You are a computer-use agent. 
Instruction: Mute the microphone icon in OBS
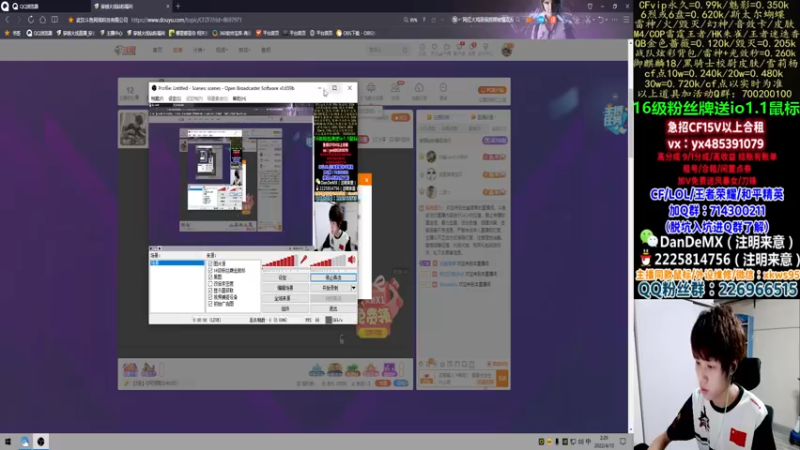click(x=304, y=260)
